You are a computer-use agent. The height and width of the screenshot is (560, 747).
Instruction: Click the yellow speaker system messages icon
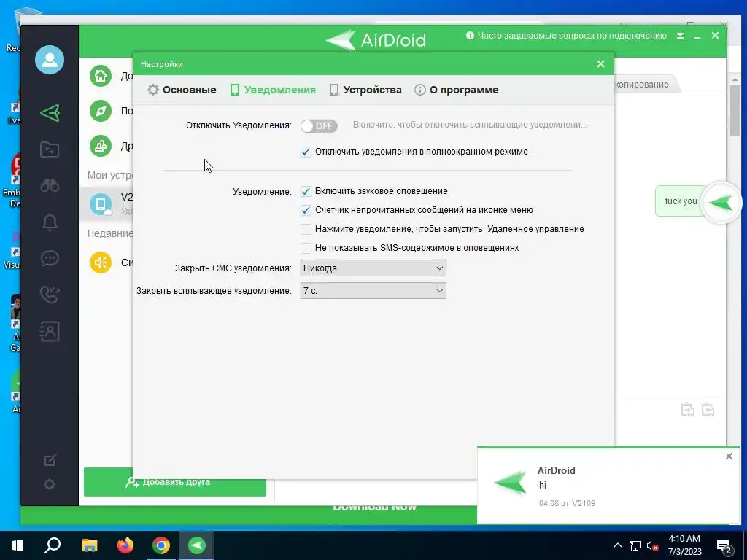(101, 262)
